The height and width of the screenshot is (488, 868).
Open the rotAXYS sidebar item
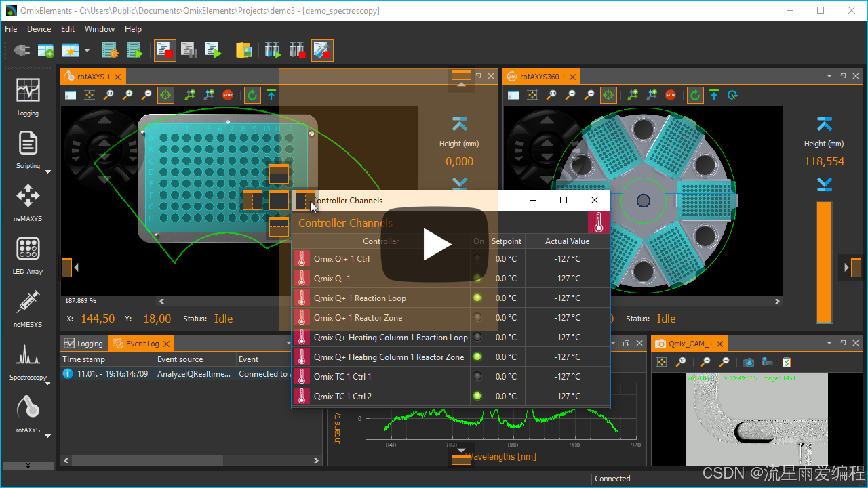click(x=28, y=414)
